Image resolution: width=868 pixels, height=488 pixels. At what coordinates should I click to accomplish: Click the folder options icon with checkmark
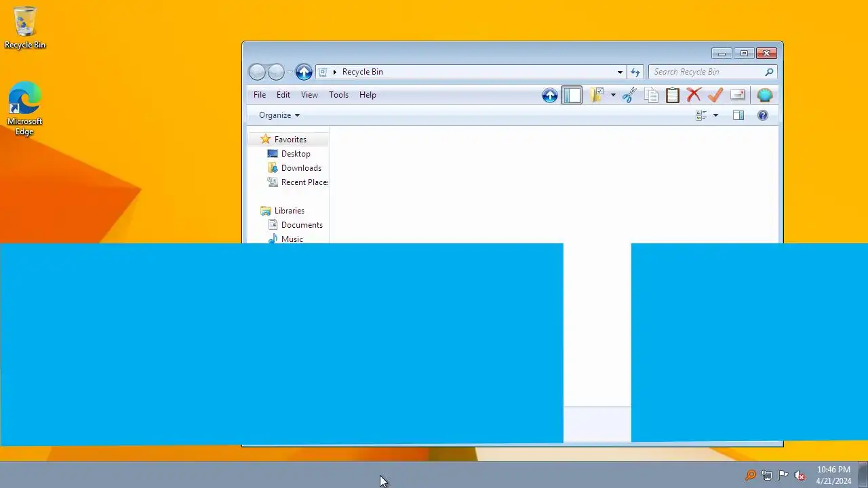[x=596, y=96]
